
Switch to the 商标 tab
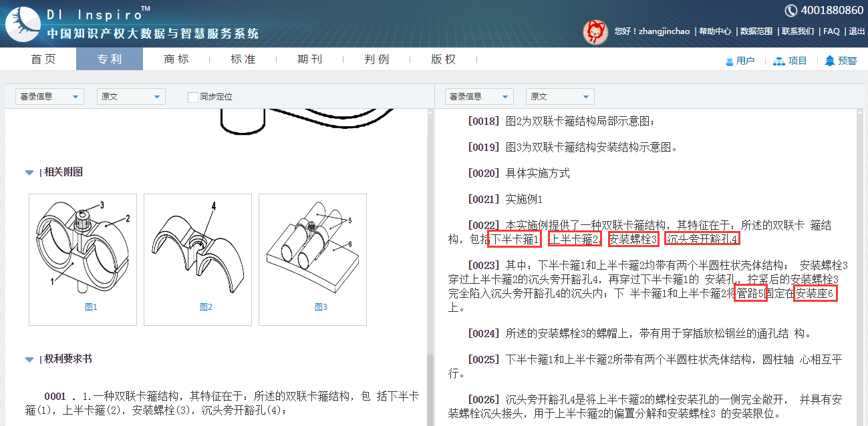pyautogui.click(x=176, y=59)
